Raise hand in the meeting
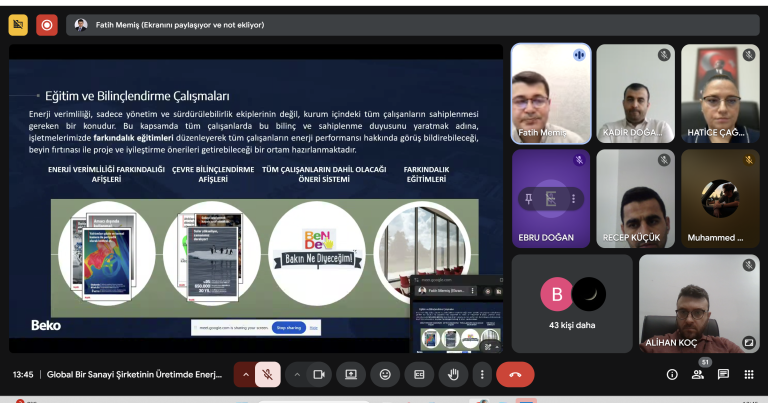 point(453,374)
